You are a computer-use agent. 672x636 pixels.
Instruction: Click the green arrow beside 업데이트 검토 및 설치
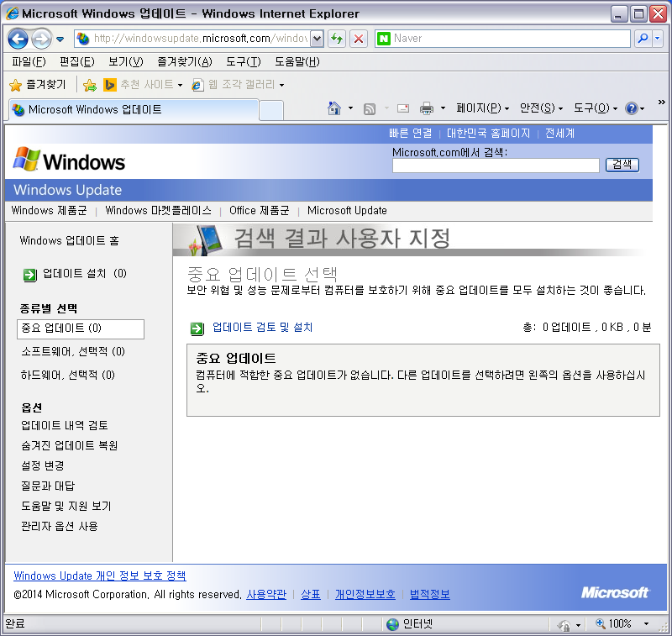[197, 329]
